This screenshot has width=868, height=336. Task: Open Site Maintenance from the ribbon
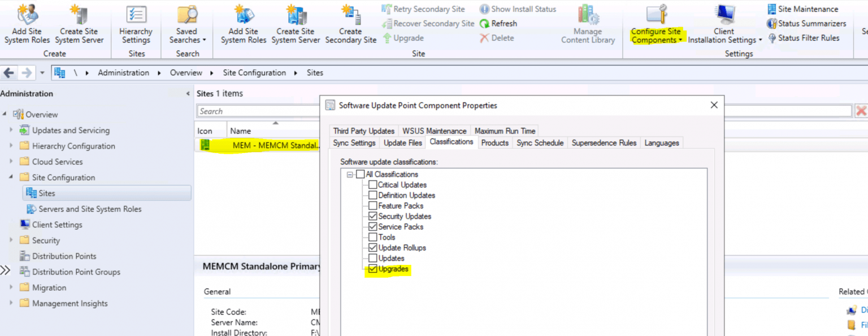772,9
